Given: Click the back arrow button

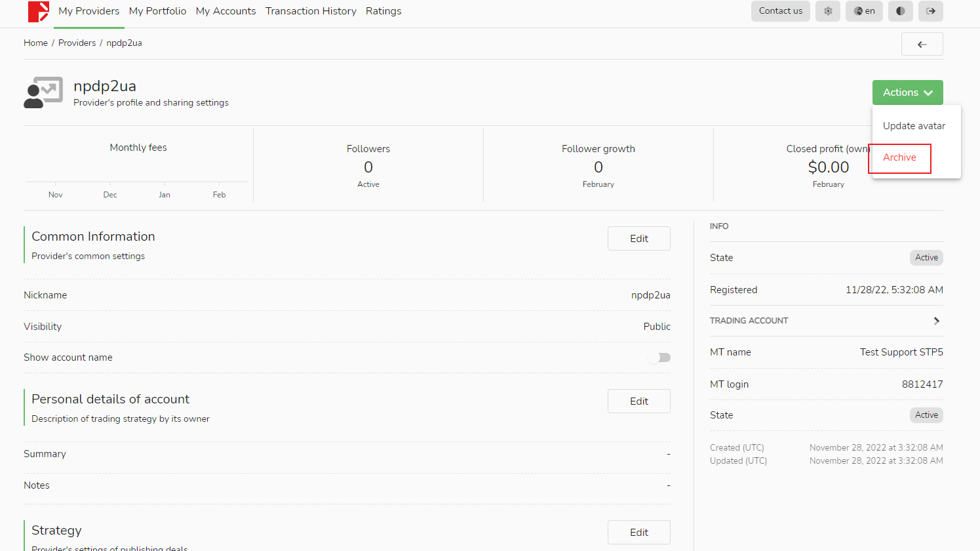Looking at the screenshot, I should click(x=922, y=45).
